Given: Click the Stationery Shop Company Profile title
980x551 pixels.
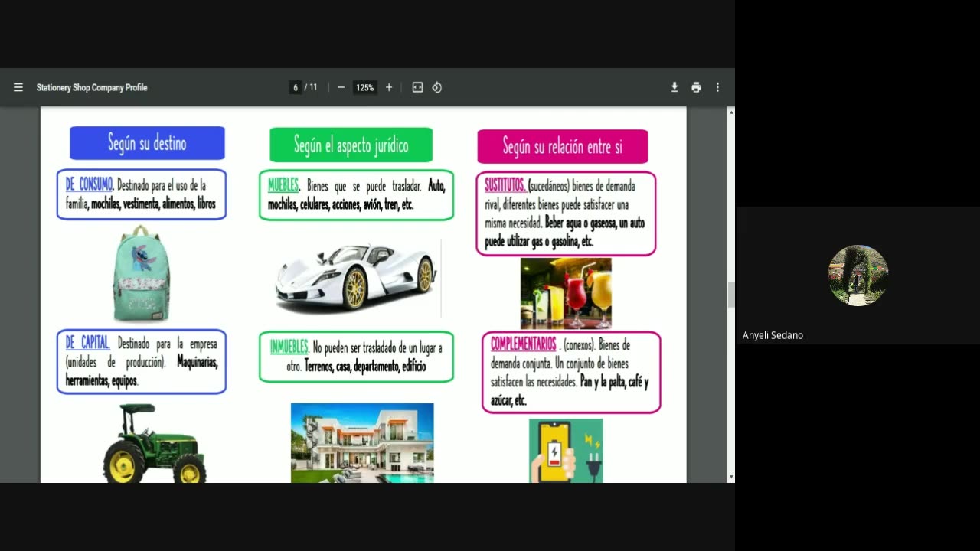Looking at the screenshot, I should tap(92, 87).
